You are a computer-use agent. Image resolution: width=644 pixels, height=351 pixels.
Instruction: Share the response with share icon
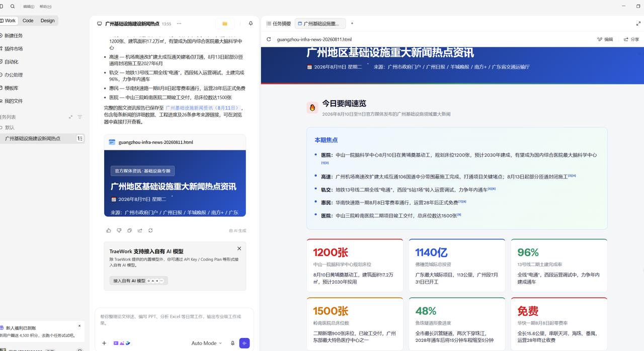coord(140,230)
